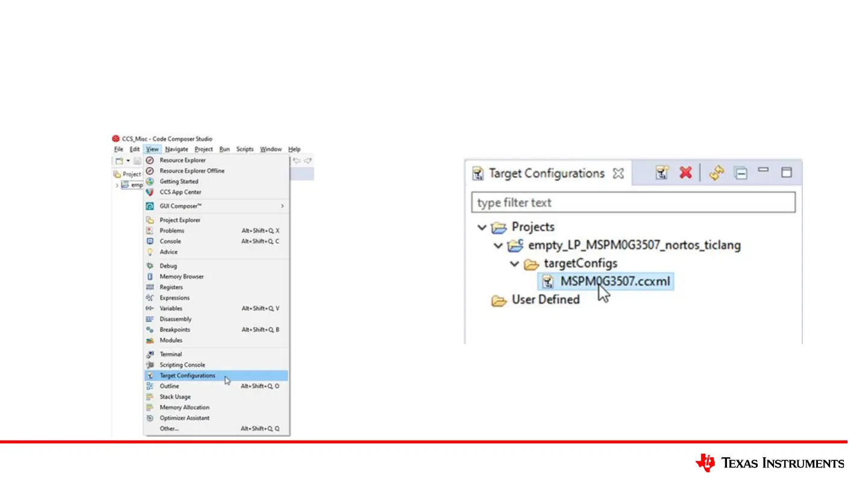Select Other... at menu bottom
The height and width of the screenshot is (488, 868).
(x=216, y=429)
